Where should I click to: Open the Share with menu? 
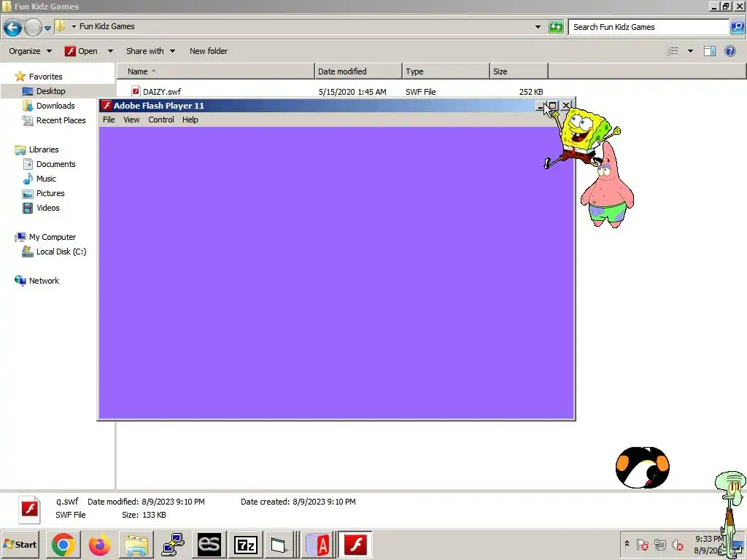coord(150,51)
